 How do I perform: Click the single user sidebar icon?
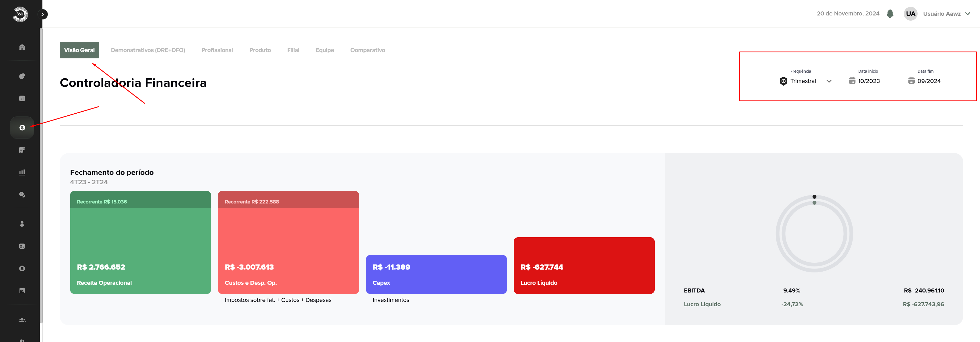(x=22, y=224)
